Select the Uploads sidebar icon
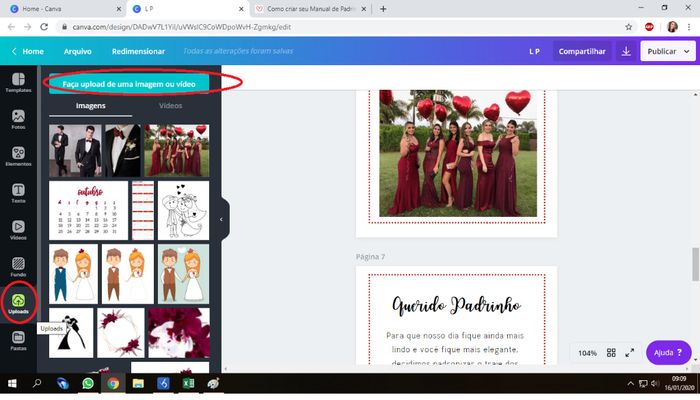This screenshot has height=400, width=700. (x=18, y=304)
